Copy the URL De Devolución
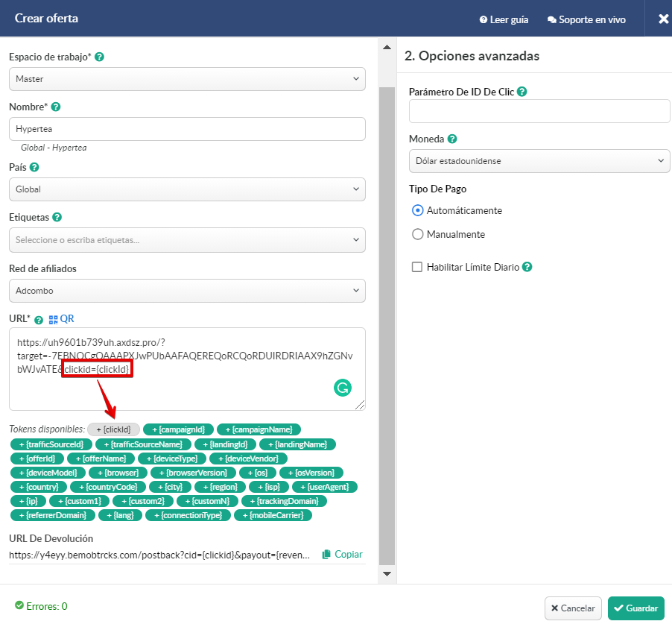672x627 pixels. tap(342, 555)
